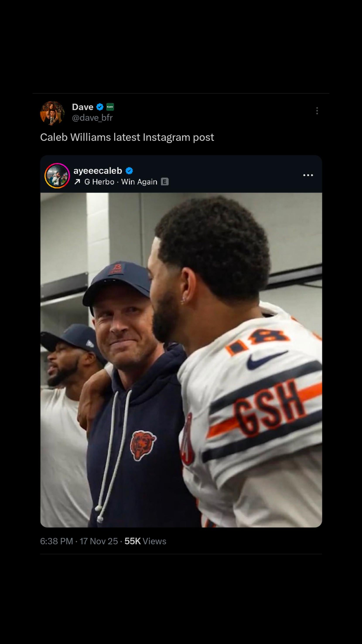Click the blue verified badge beside Dave
362x644 pixels.
pyautogui.click(x=100, y=107)
